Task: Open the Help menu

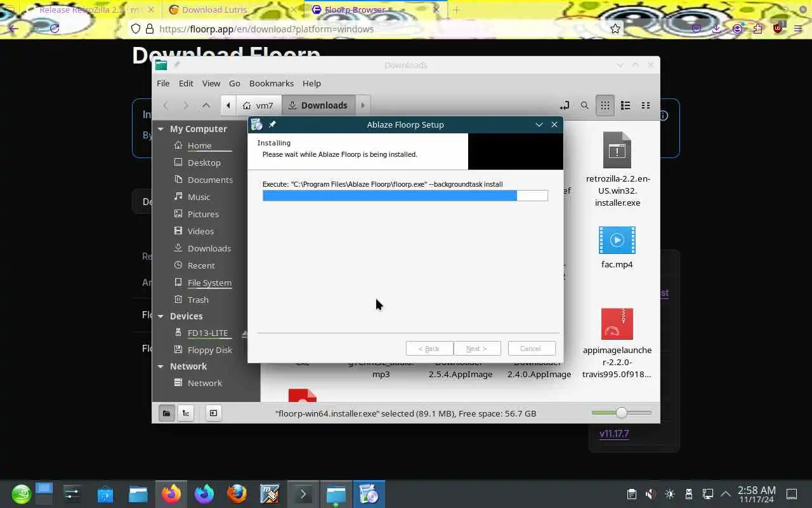Action: click(x=311, y=83)
